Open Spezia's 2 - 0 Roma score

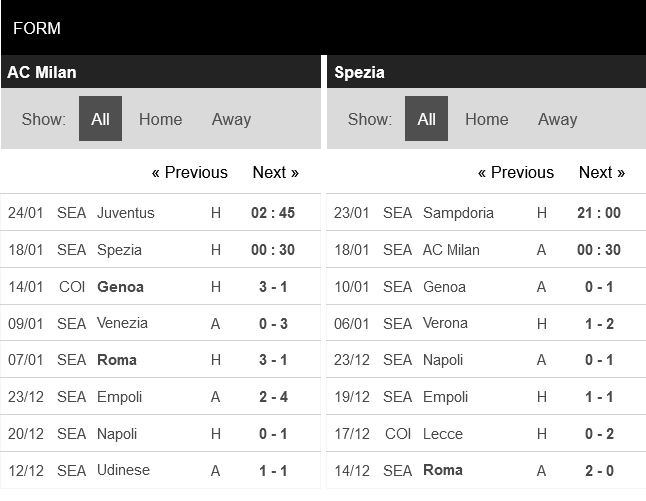coord(599,470)
